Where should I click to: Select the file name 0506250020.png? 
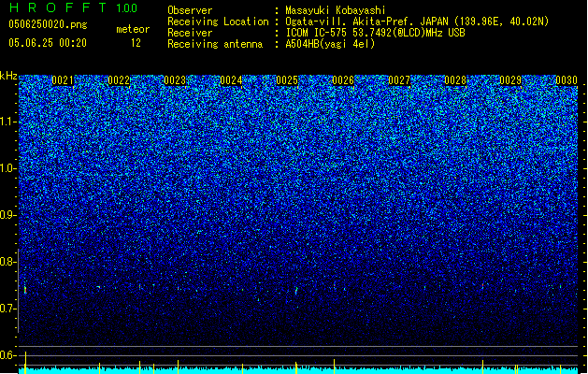48,24
